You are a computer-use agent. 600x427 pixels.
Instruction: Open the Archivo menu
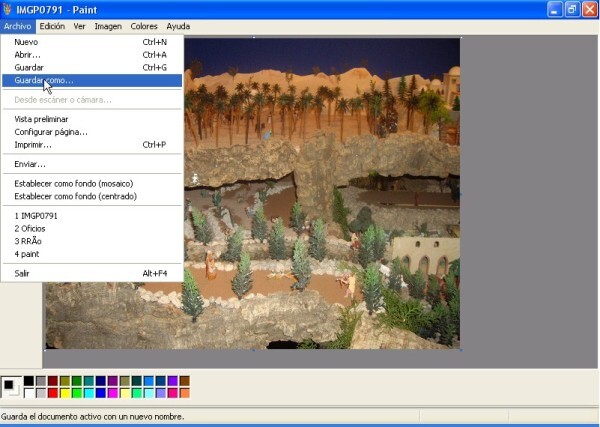(x=17, y=26)
